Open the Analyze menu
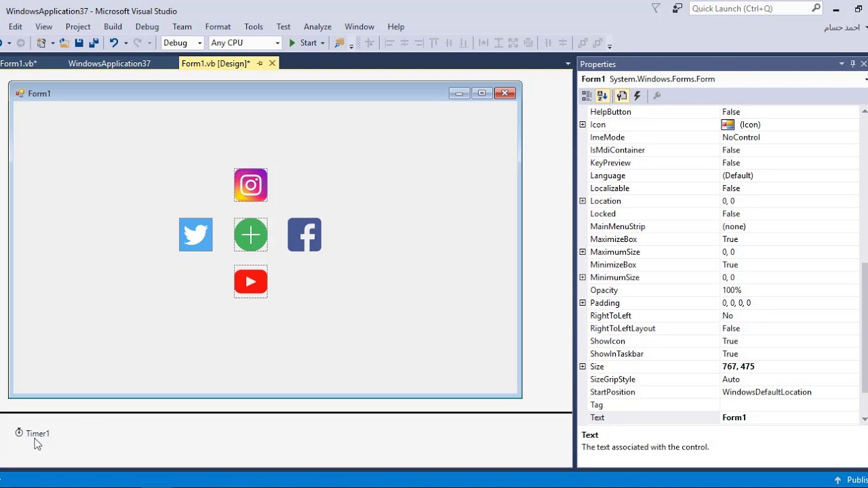The height and width of the screenshot is (488, 868). tap(317, 26)
